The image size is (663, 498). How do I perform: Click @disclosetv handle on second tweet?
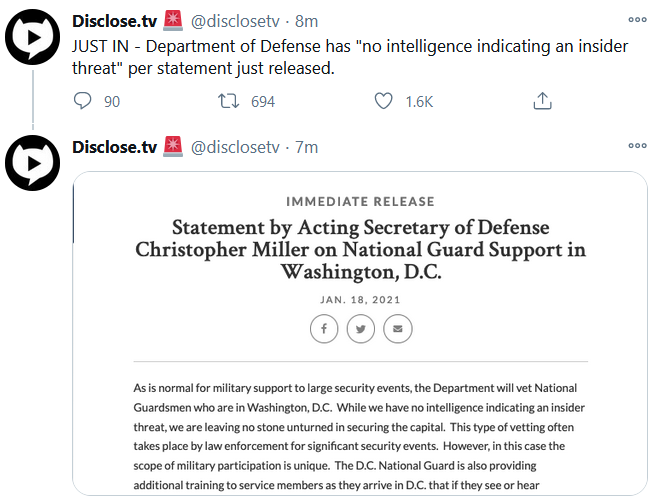[235, 147]
